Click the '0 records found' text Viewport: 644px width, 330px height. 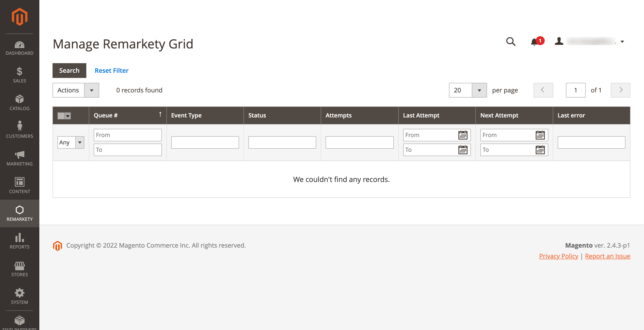coord(139,90)
